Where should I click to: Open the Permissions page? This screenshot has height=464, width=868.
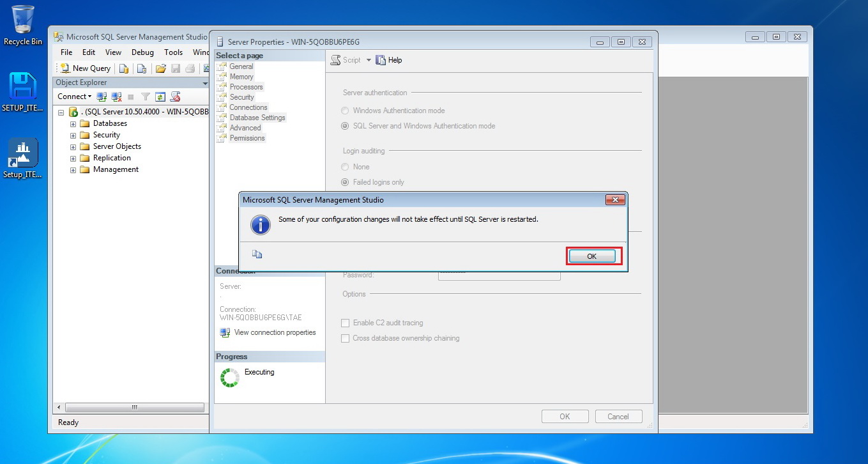pyautogui.click(x=247, y=138)
